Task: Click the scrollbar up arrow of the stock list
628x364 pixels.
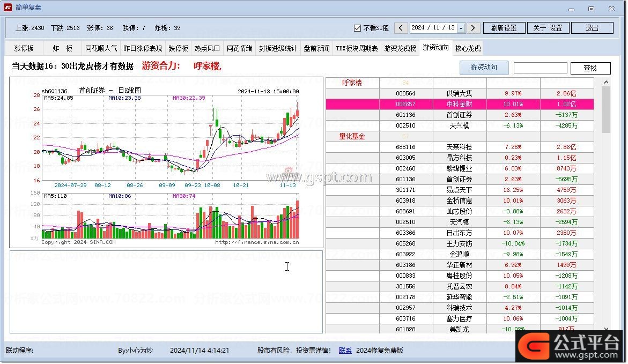Action: (606, 82)
